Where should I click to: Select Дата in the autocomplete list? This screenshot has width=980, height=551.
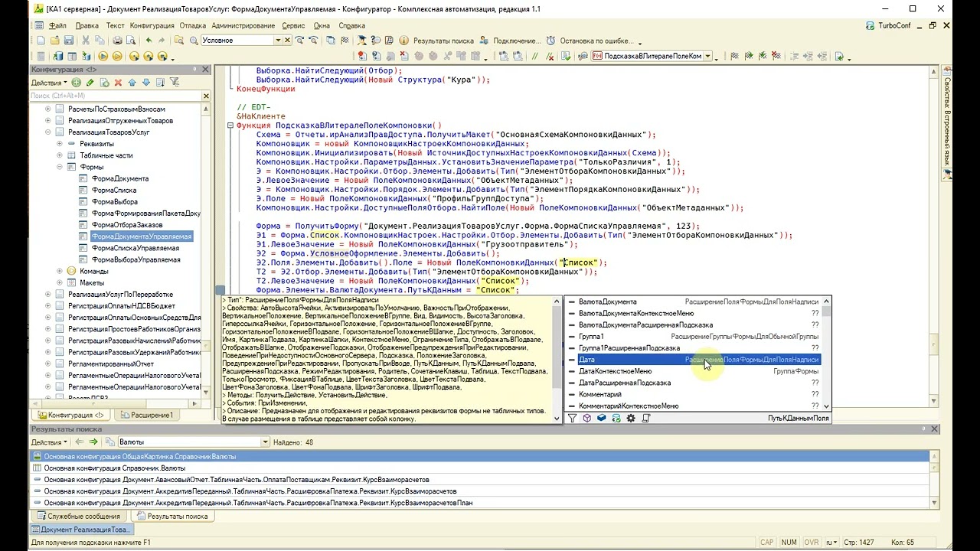[698, 360]
